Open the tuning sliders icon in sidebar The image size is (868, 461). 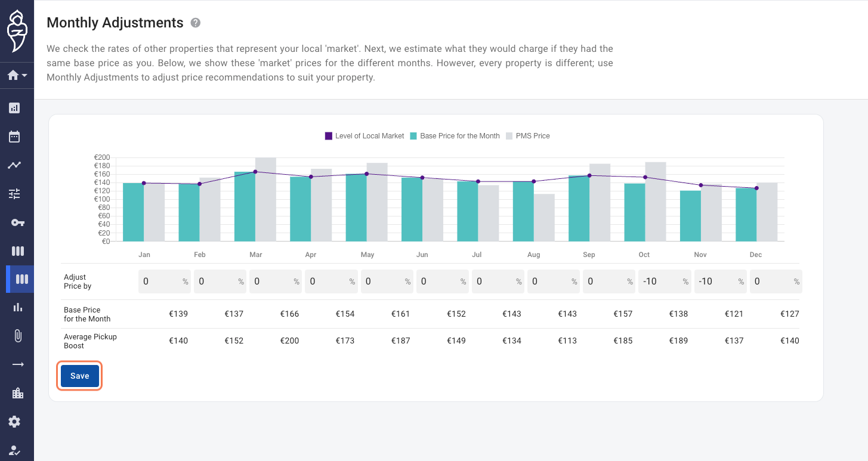pos(14,194)
